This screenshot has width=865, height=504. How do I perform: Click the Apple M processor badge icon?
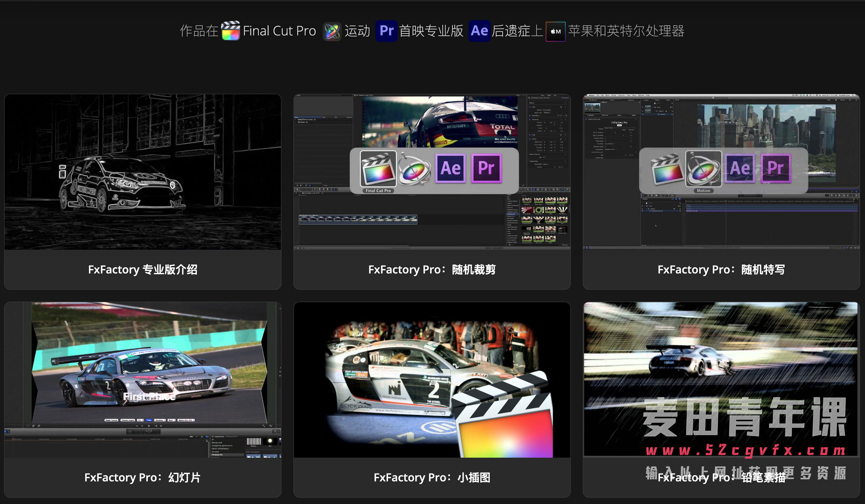pos(555,32)
